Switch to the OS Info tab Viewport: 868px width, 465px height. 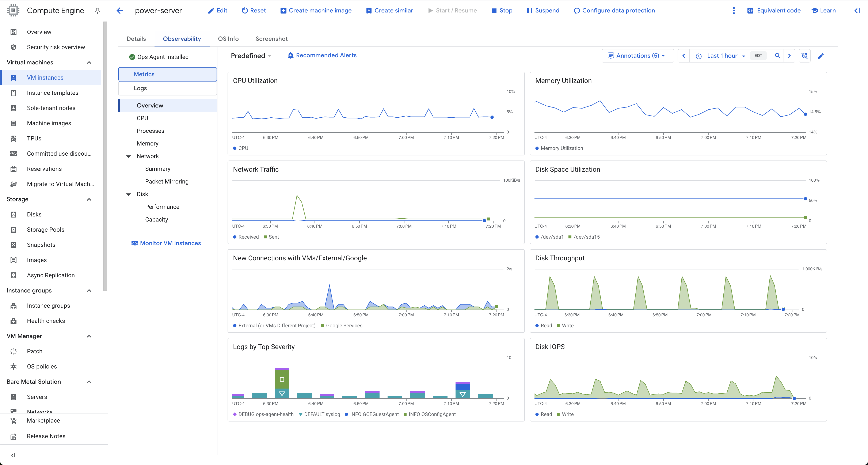tap(228, 38)
